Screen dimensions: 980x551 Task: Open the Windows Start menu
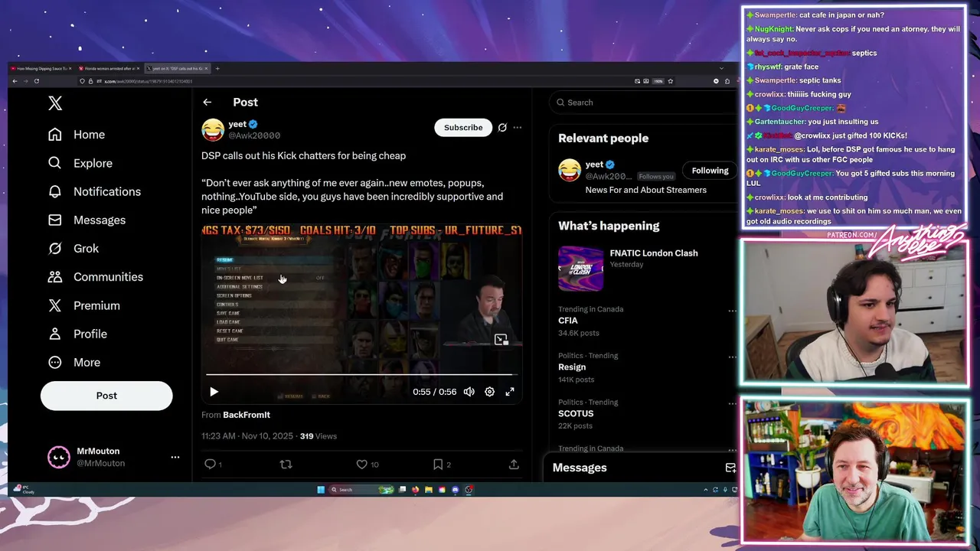(321, 490)
